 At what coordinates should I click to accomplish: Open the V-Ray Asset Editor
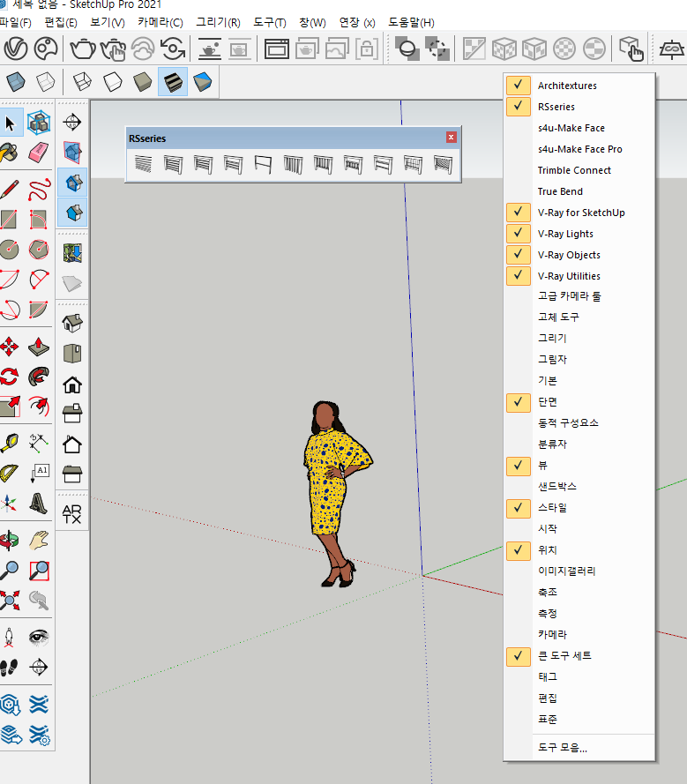16,49
